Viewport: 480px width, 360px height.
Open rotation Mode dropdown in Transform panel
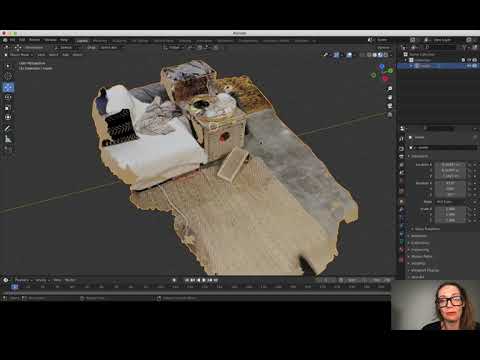tap(450, 202)
